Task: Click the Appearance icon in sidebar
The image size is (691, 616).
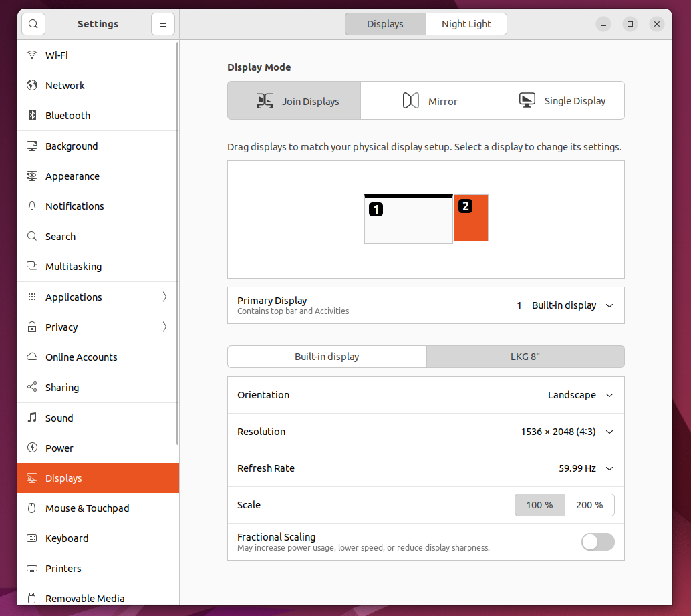Action: (31, 176)
